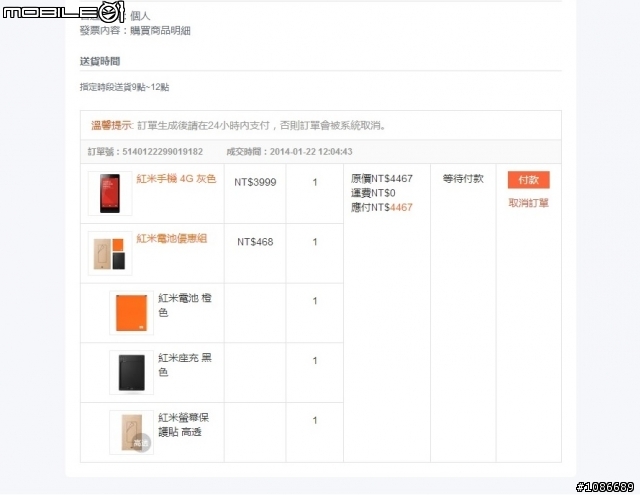The image size is (640, 495).
Task: Click the 應付NT$4467 total amount
Action: pyautogui.click(x=382, y=207)
